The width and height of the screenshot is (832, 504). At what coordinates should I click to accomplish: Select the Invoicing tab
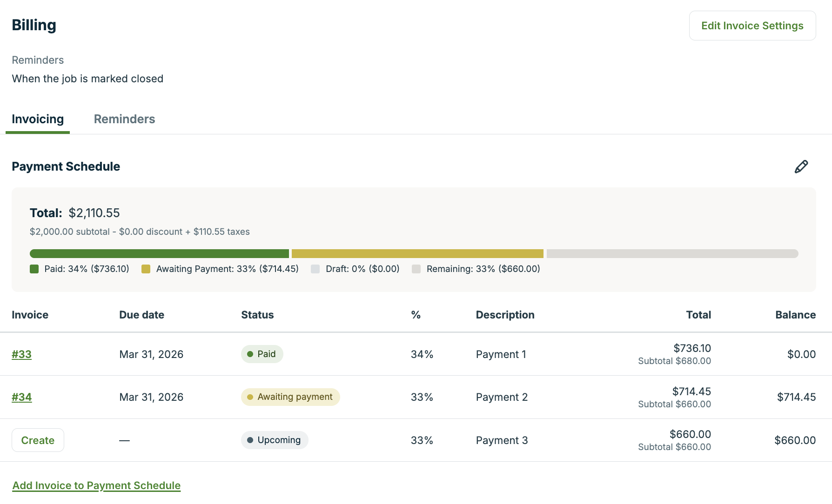coord(38,119)
